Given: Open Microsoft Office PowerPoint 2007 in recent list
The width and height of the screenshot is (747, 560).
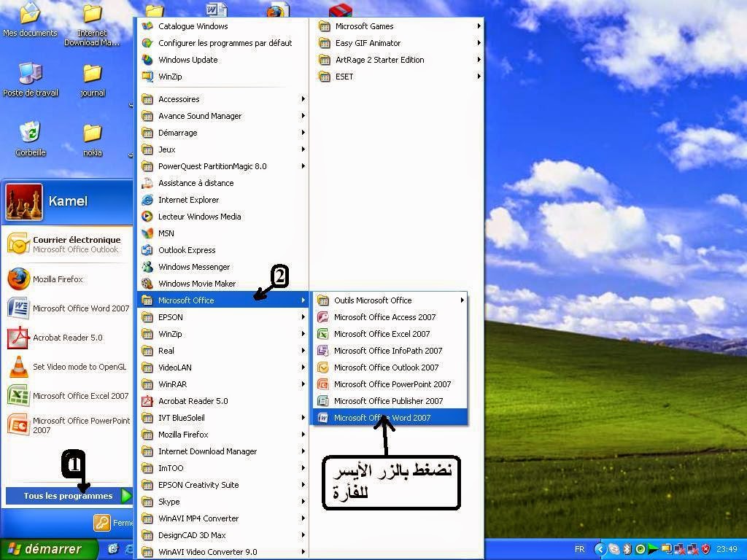Looking at the screenshot, I should 67,425.
